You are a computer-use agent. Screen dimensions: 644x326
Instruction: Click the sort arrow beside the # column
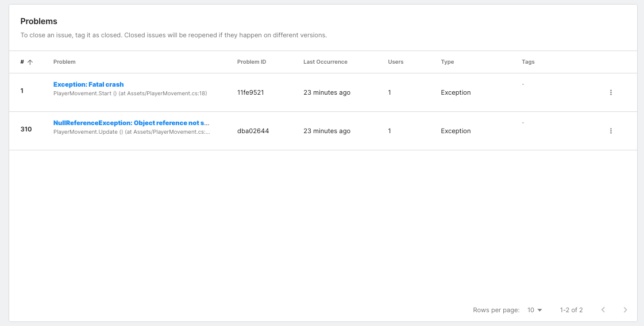click(x=30, y=62)
